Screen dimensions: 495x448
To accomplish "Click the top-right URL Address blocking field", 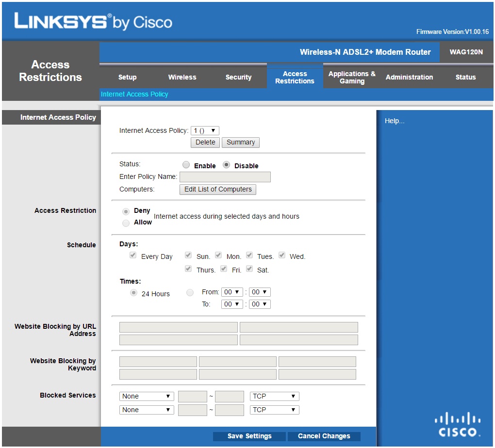I will coord(298,327).
